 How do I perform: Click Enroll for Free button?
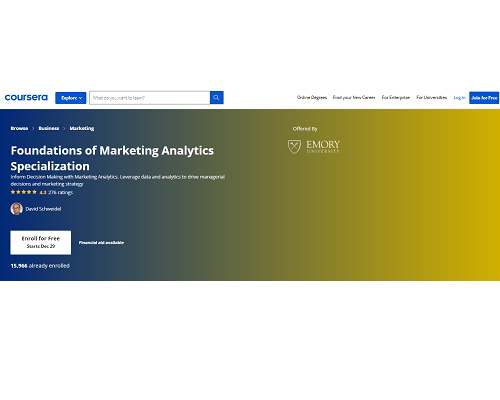(41, 242)
